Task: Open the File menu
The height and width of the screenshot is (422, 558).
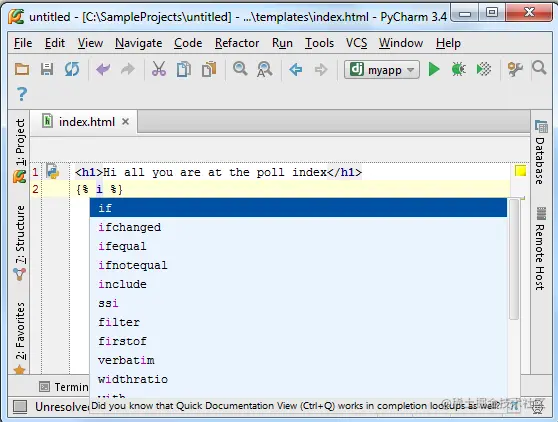Action: (x=23, y=43)
